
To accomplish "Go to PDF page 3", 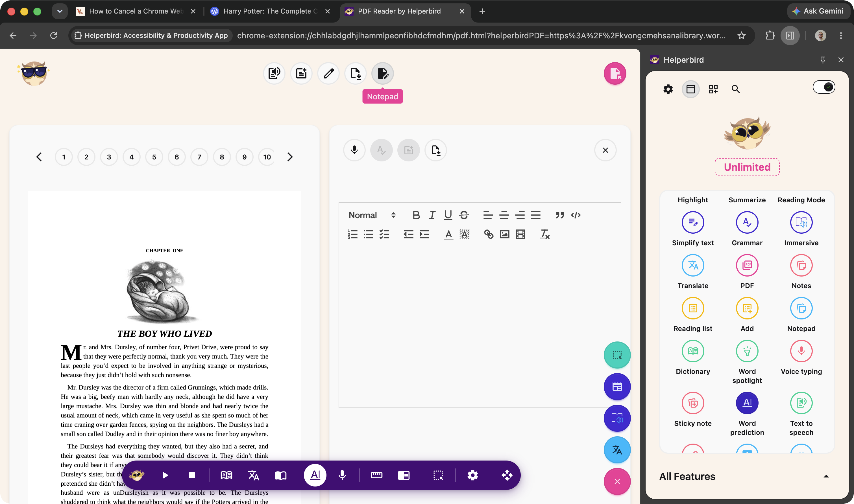I will click(109, 157).
